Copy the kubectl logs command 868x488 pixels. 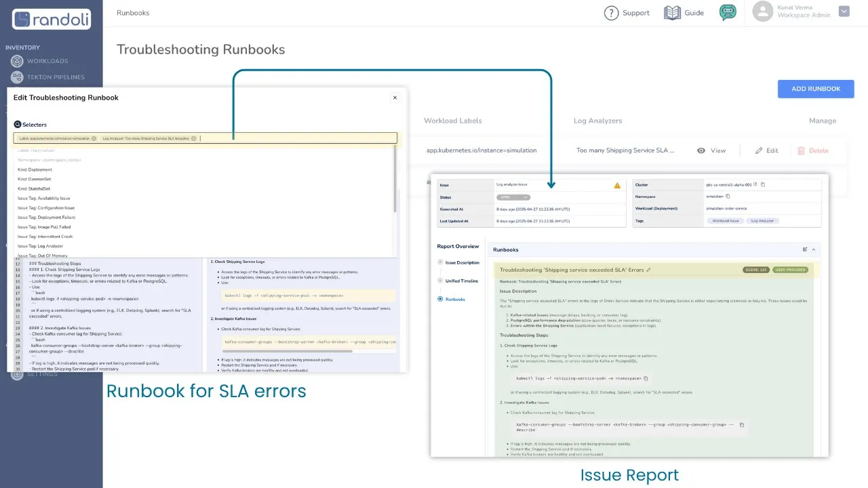click(646, 378)
